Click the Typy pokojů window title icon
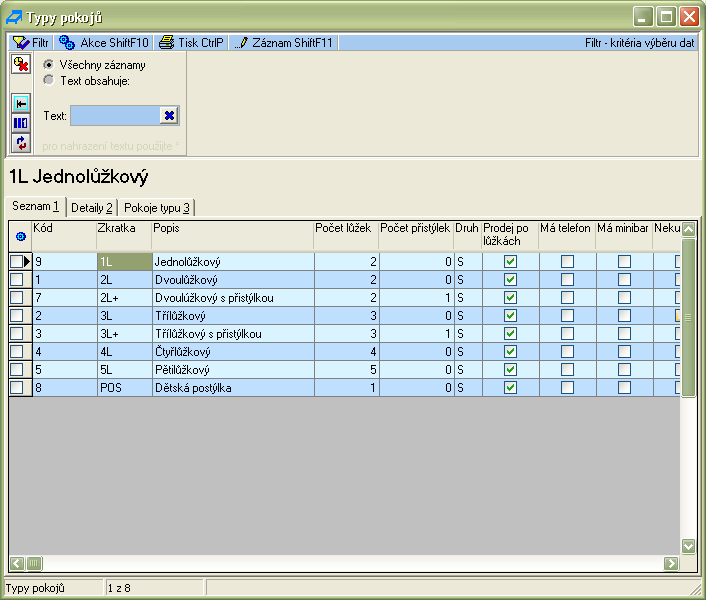Viewport: 706px width, 600px height. pos(14,18)
